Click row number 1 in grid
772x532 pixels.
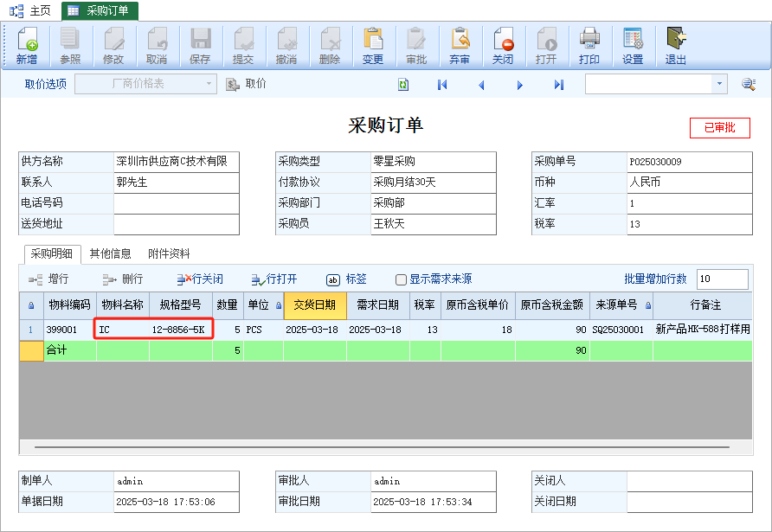click(x=31, y=330)
